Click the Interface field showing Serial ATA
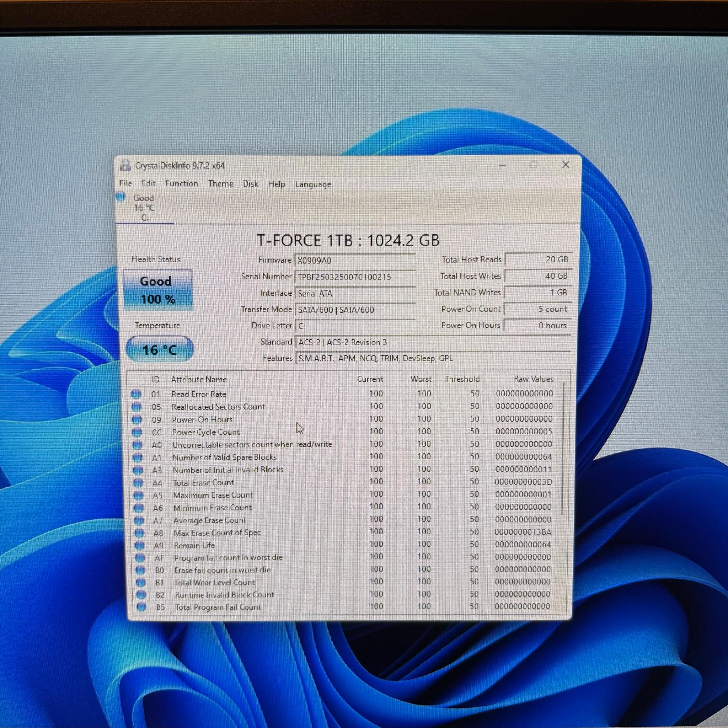The height and width of the screenshot is (728, 728). click(355, 294)
